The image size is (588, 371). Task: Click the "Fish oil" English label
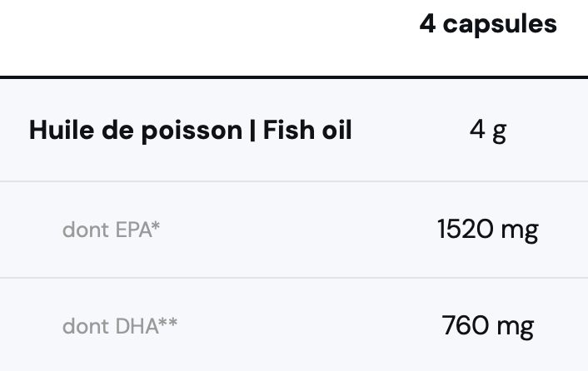point(307,131)
